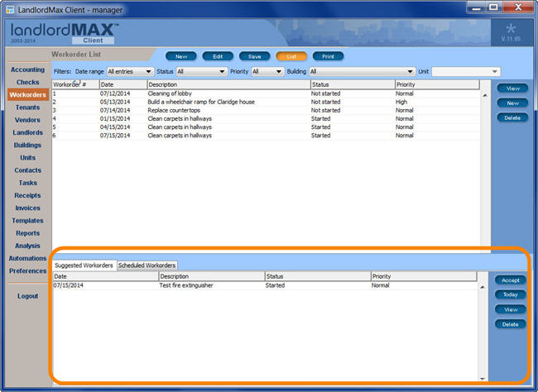Screen dimensions: 538x392
Task: Open Reports section
Action: click(28, 233)
